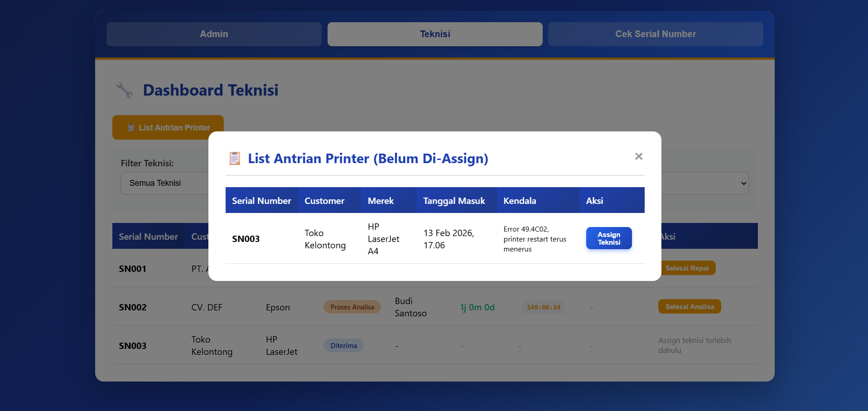The width and height of the screenshot is (868, 411).
Task: Open the Teknisi tab
Action: [x=434, y=34]
